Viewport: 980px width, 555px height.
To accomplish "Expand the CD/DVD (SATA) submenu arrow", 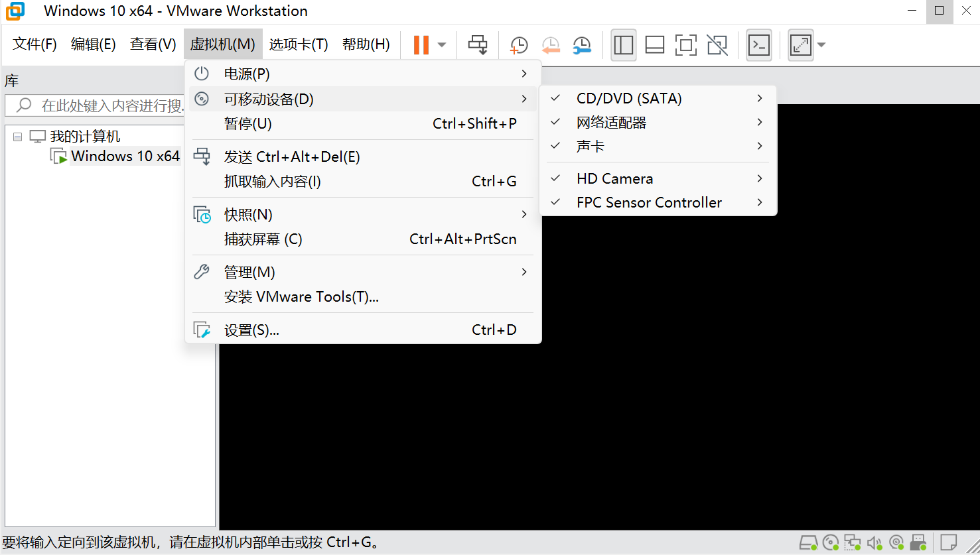I will [x=760, y=98].
